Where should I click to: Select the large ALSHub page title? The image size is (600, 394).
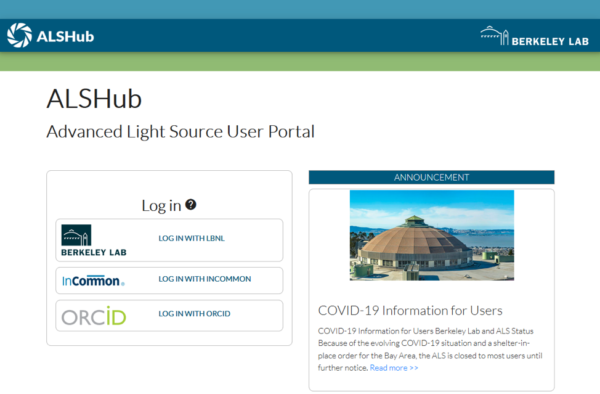(94, 99)
